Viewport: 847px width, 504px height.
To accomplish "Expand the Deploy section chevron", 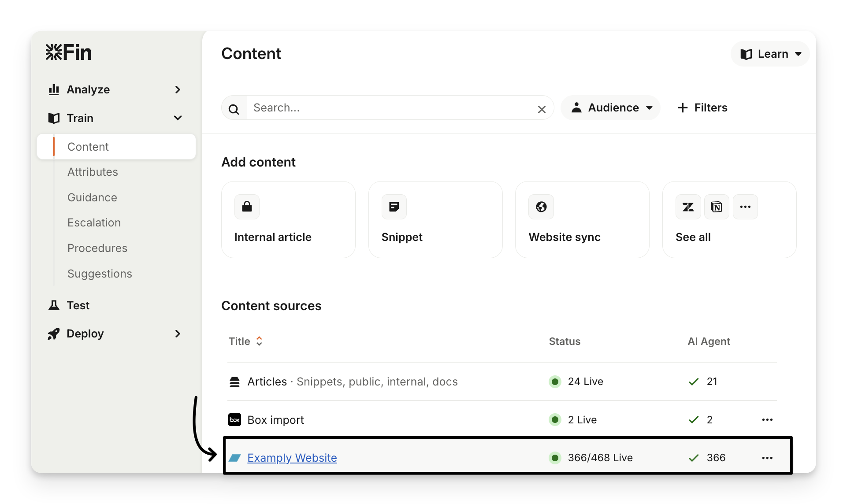I will pyautogui.click(x=178, y=334).
